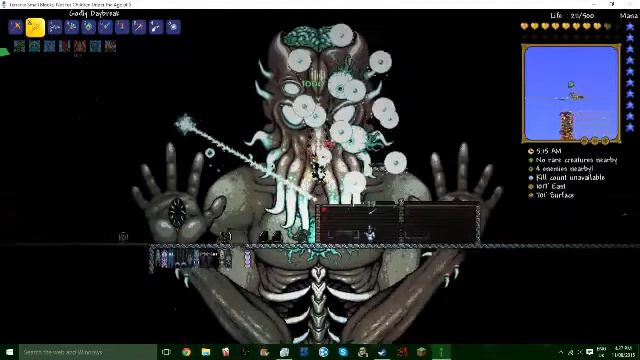Click the 'Search the web and Windows' box
Viewport: 640px width, 360px height.
point(88,352)
